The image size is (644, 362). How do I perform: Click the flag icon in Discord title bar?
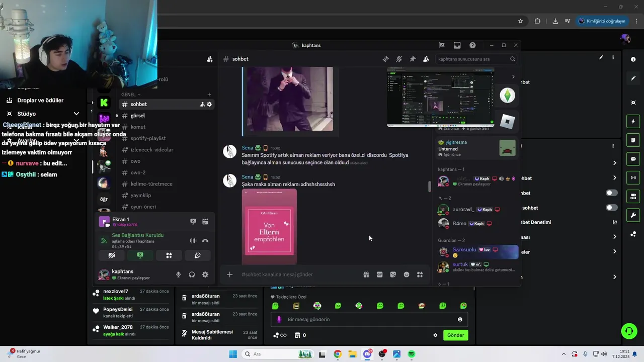[442, 45]
